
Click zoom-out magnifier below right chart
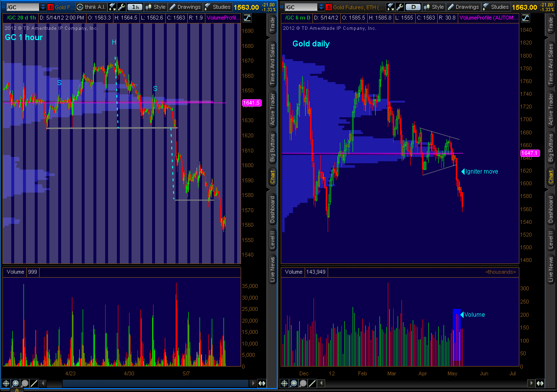tap(303, 384)
